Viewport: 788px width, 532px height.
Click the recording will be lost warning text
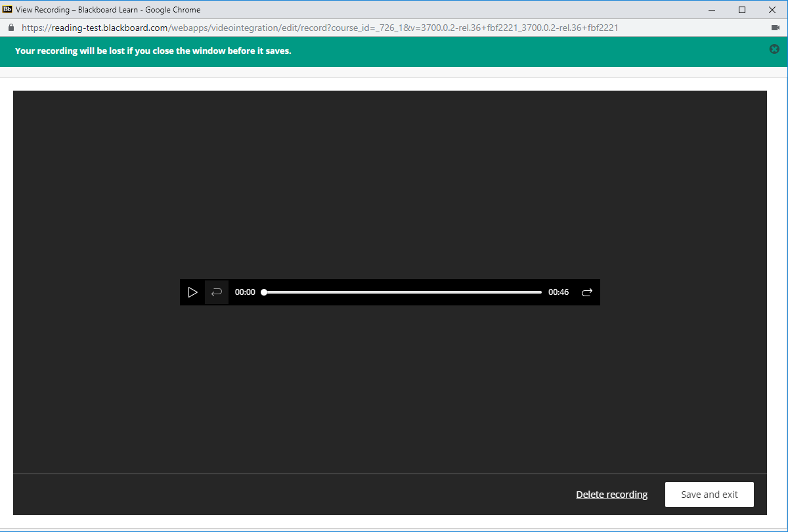153,51
